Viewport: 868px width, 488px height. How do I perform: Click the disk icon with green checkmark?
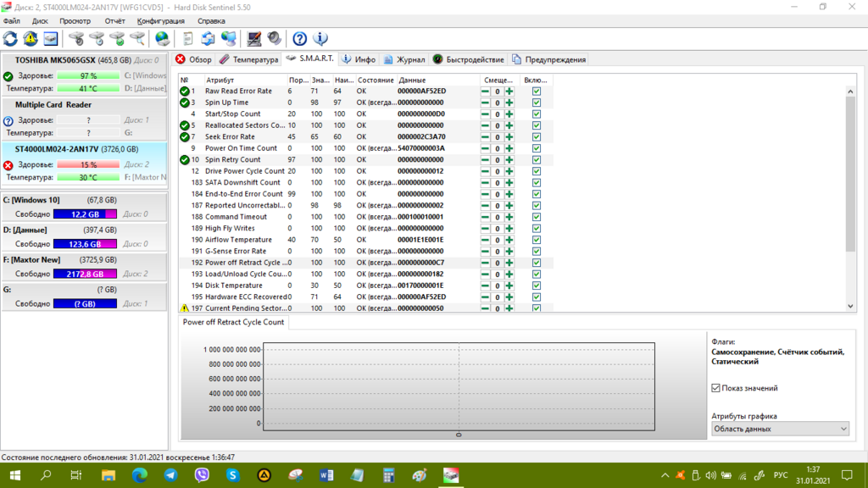[117, 39]
